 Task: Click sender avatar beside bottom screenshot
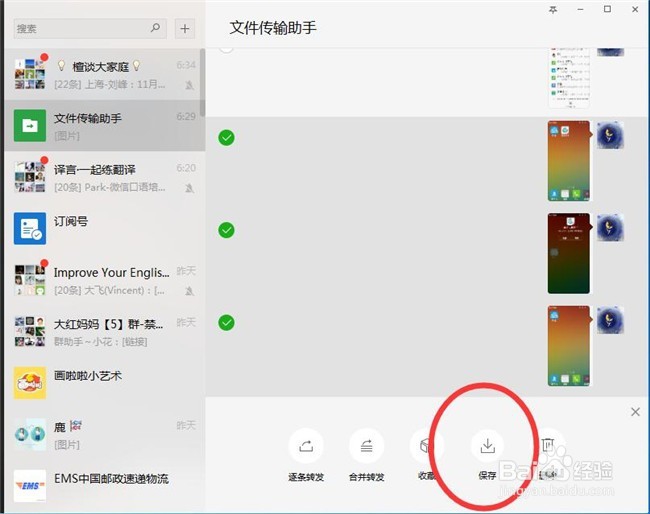pos(610,320)
